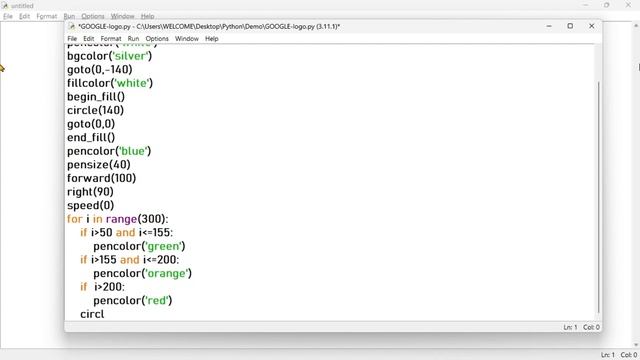This screenshot has width=640, height=360.
Task: Click the IDLE icon in untitled title bar
Action: tap(5, 6)
